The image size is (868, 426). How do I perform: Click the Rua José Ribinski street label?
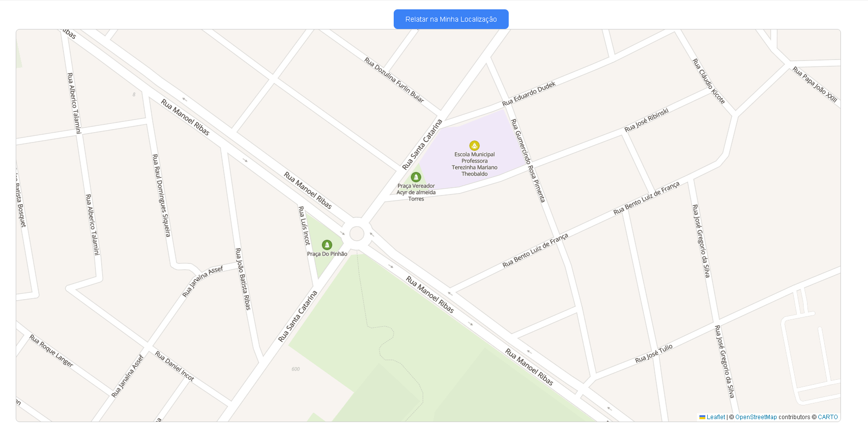click(646, 120)
